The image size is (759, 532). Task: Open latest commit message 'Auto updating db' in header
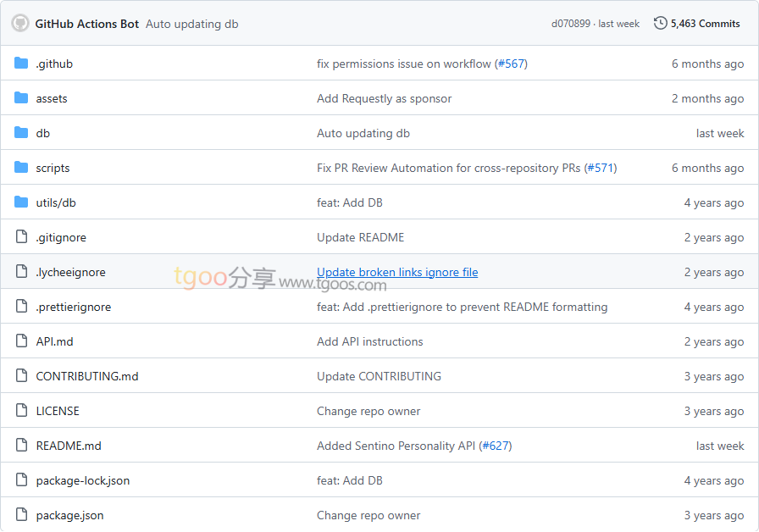pos(192,25)
